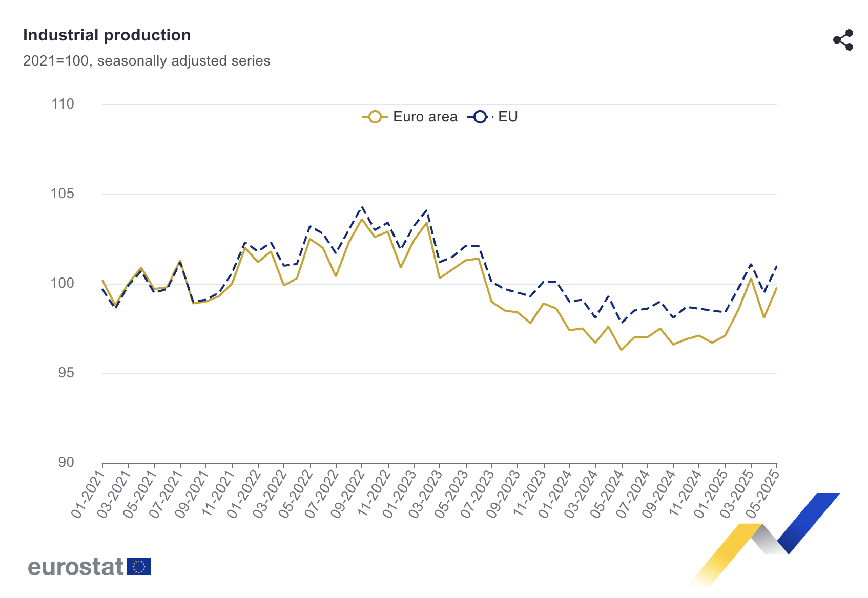868x598 pixels.
Task: Click the chart subtitle about seasonally adjusted series
Action: coord(147,61)
